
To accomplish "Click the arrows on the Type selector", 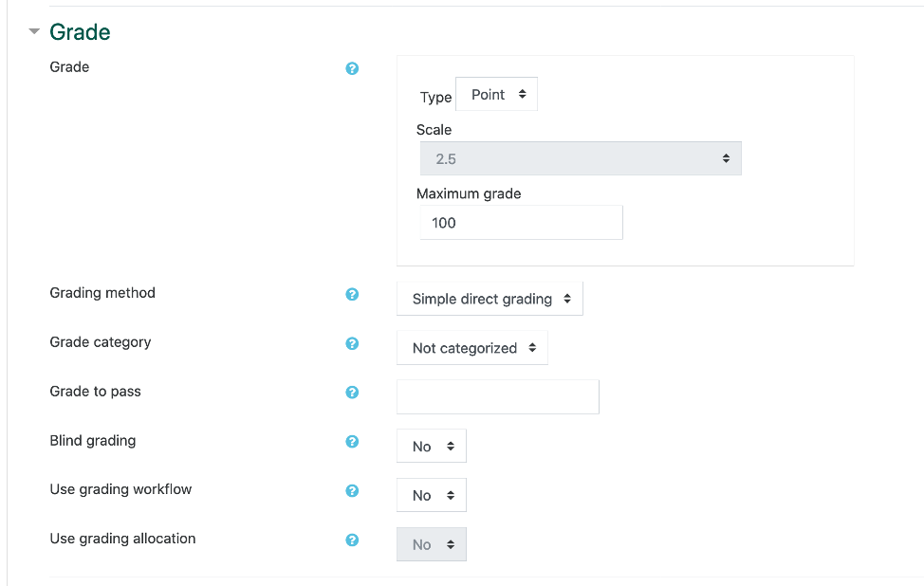I will (522, 93).
